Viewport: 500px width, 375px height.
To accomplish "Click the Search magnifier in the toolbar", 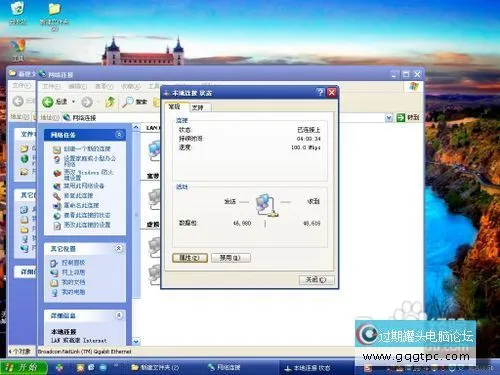I will coord(128,102).
